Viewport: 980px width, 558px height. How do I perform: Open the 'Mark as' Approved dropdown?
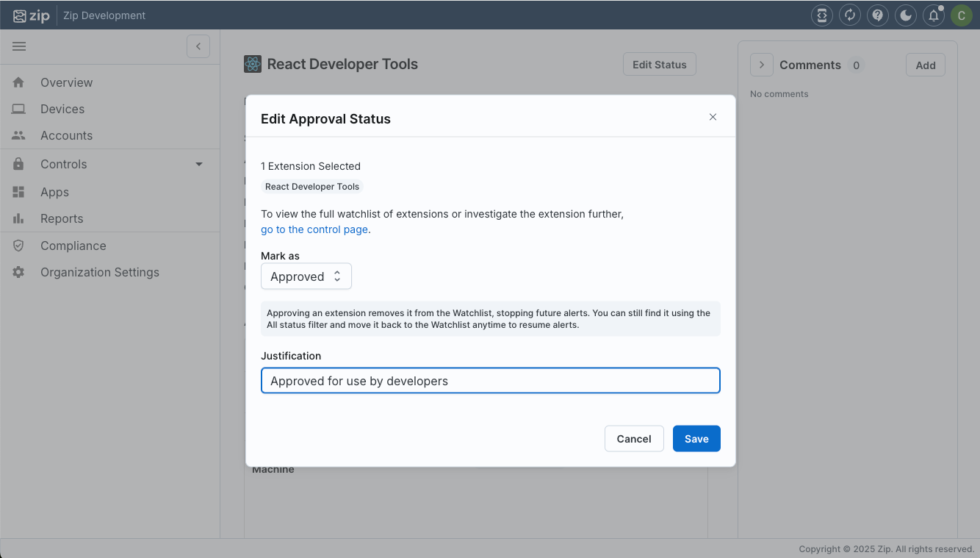pos(306,276)
